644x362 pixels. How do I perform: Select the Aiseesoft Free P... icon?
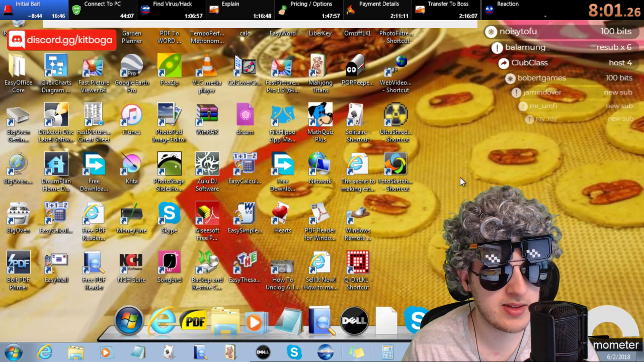tap(207, 214)
